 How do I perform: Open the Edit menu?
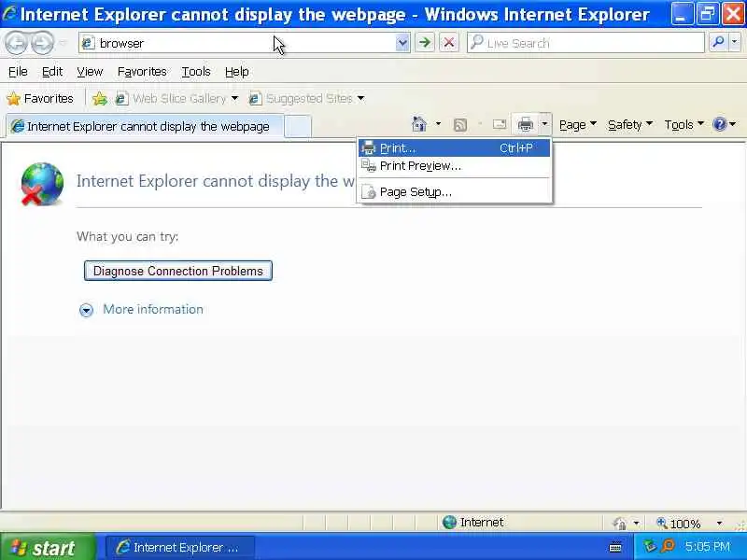pyautogui.click(x=52, y=72)
